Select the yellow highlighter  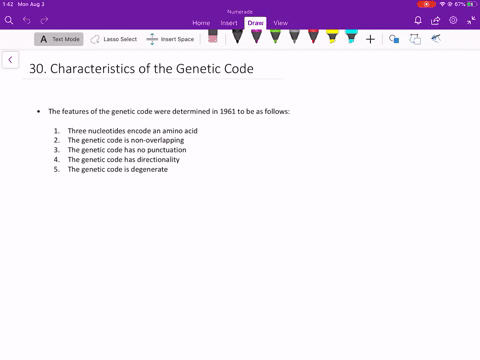(332, 36)
